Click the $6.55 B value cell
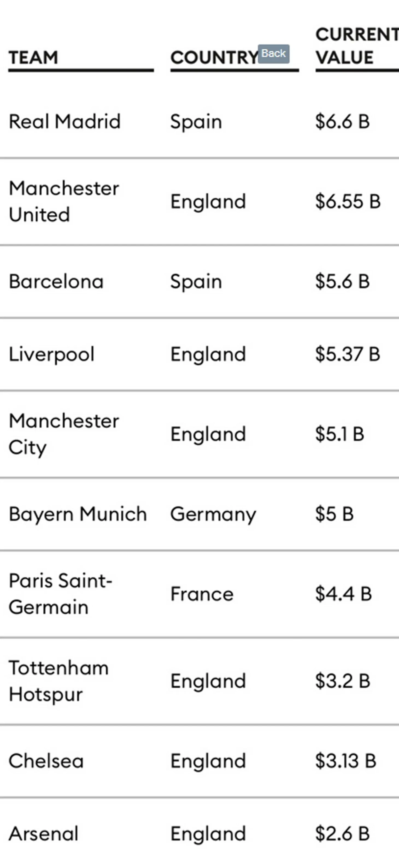The height and width of the screenshot is (868, 399). [348, 202]
